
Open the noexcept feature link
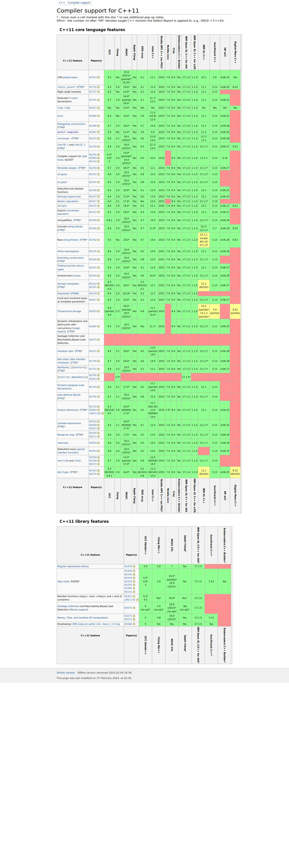[63, 443]
